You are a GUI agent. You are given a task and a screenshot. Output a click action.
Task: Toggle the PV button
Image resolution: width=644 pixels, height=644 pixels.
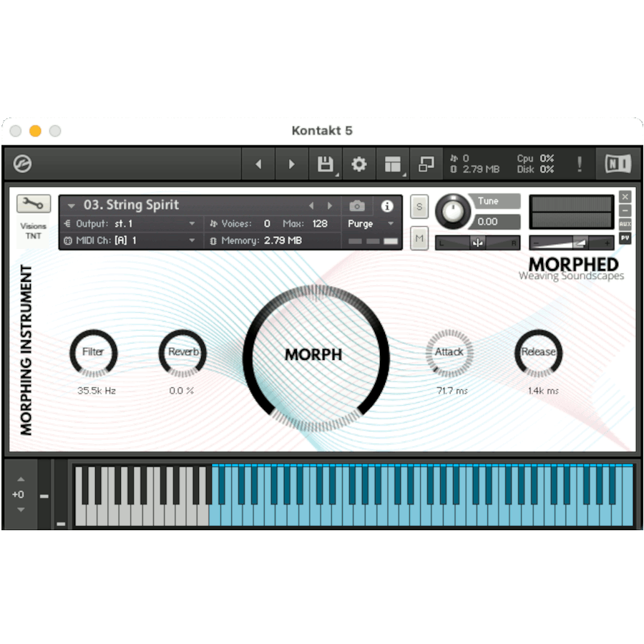pos(625,238)
